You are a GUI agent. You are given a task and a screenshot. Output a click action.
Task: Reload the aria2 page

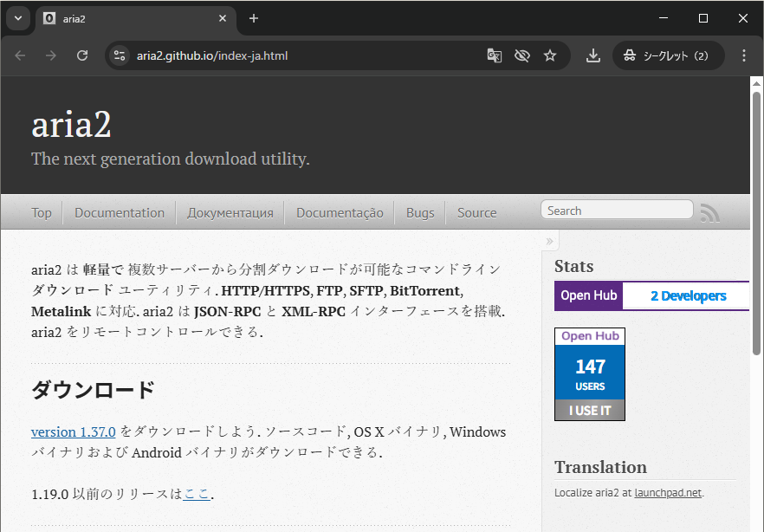(82, 55)
